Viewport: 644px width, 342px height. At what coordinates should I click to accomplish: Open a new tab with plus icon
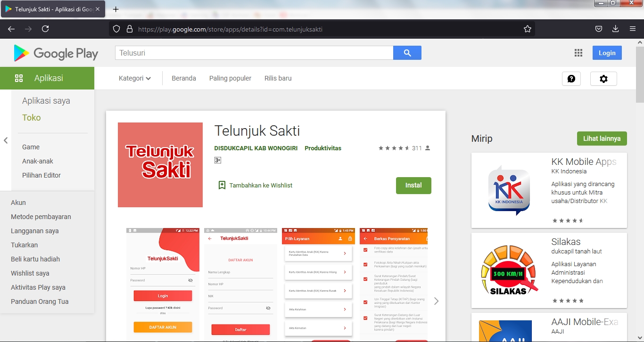116,9
